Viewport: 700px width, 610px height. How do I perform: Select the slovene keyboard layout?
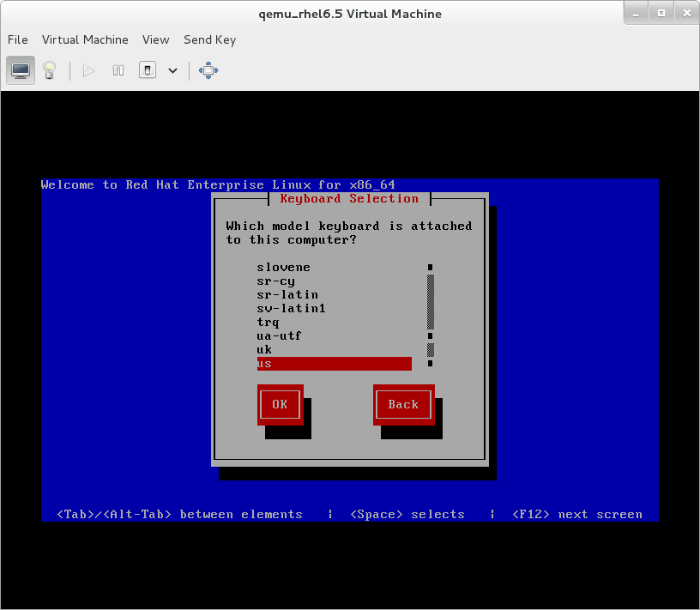tap(335, 268)
